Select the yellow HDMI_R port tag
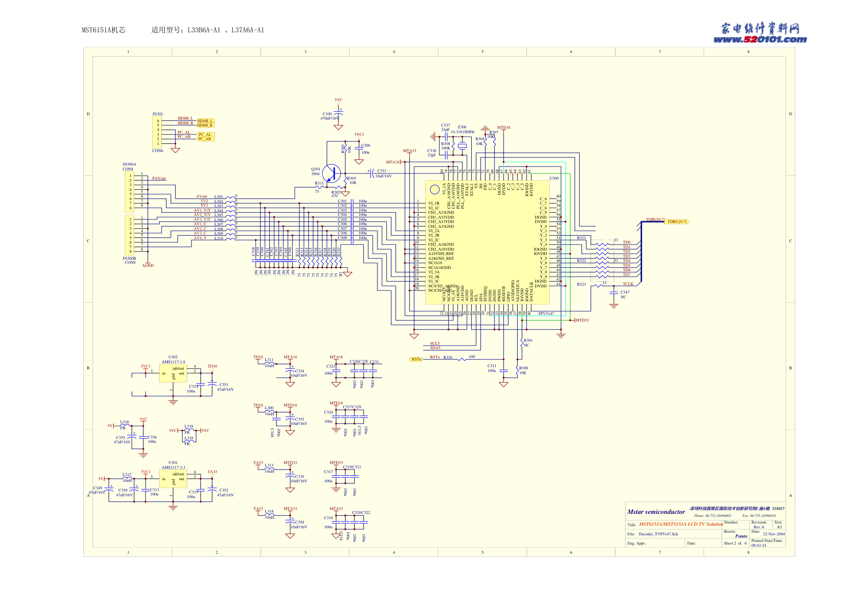Screen dimensions: 868x598 205,125
